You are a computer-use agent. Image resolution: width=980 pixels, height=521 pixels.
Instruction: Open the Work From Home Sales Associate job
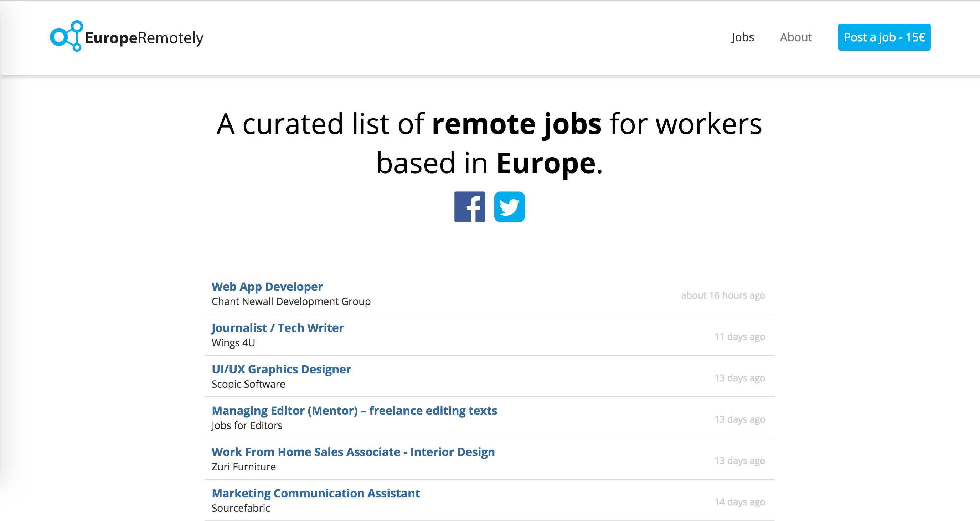click(x=353, y=452)
